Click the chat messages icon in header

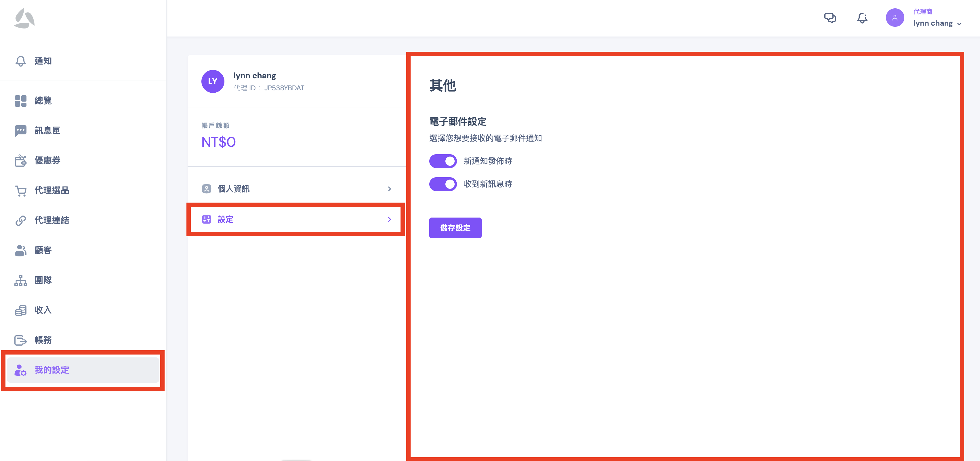[830, 18]
